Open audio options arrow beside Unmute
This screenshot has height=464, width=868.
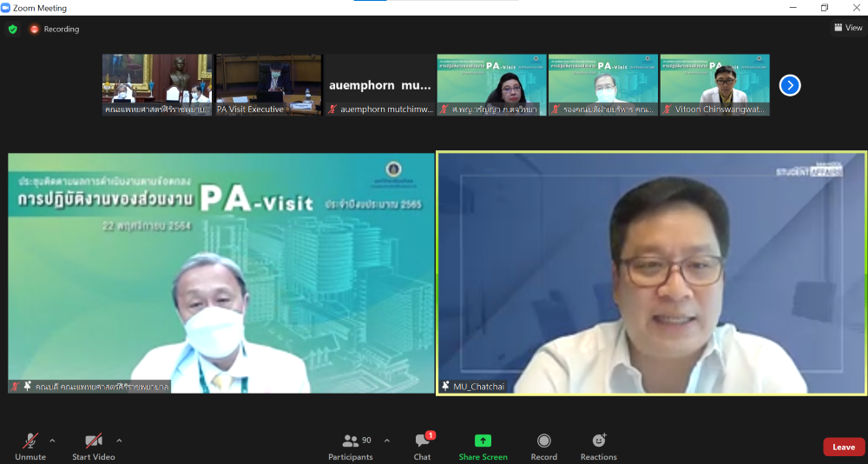(x=53, y=441)
